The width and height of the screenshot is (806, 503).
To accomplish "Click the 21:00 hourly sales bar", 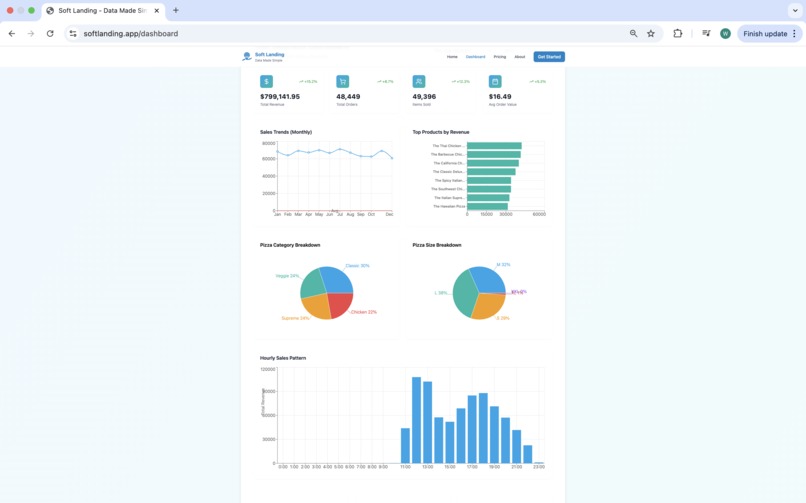I will coord(517,446).
